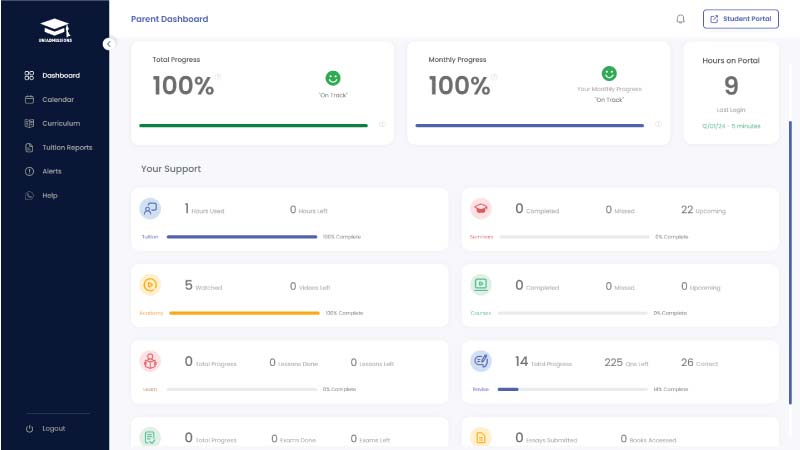Open notifications with the bell icon
Image resolution: width=800 pixels, height=450 pixels.
[x=680, y=19]
